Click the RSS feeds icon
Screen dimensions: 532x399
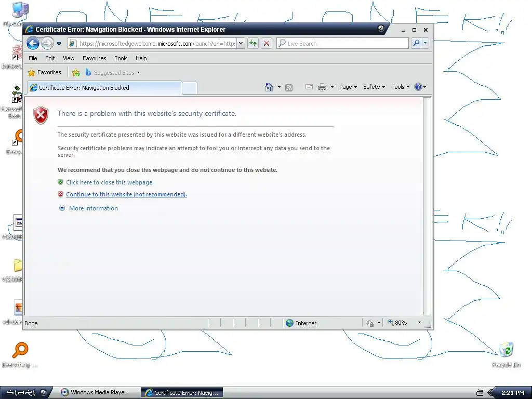[289, 87]
